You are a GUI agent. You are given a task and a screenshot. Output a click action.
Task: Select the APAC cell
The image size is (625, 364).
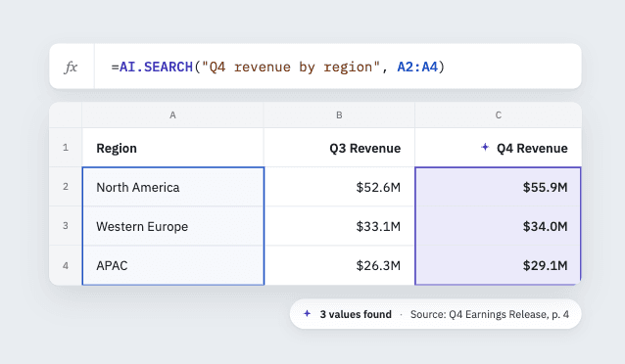point(173,265)
